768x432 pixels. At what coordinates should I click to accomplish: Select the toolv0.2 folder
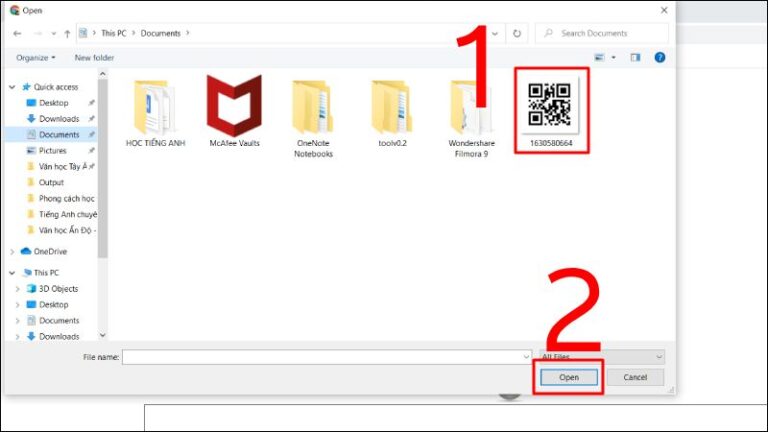pos(392,112)
